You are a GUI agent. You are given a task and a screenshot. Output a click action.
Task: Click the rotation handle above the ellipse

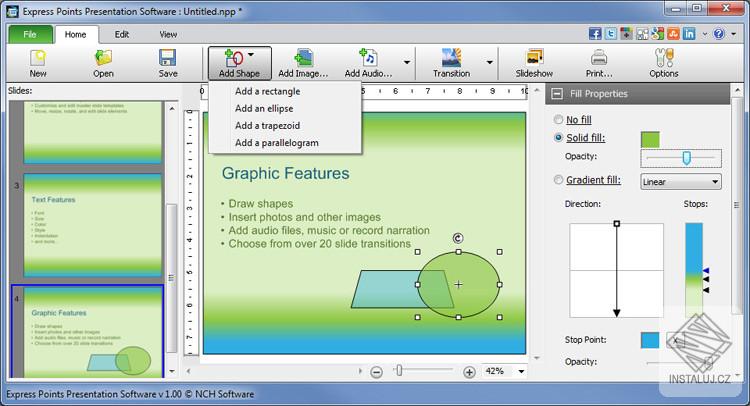point(458,238)
